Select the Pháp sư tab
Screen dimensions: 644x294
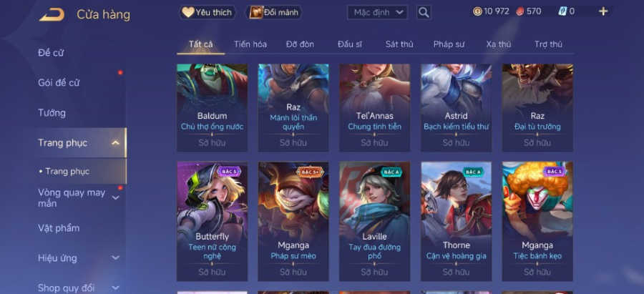tap(449, 44)
